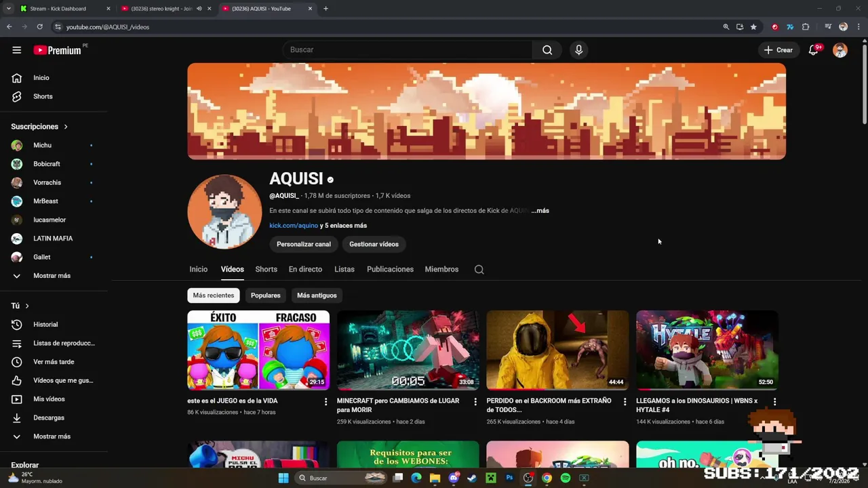Click Personalizar canal button

pos(304,244)
